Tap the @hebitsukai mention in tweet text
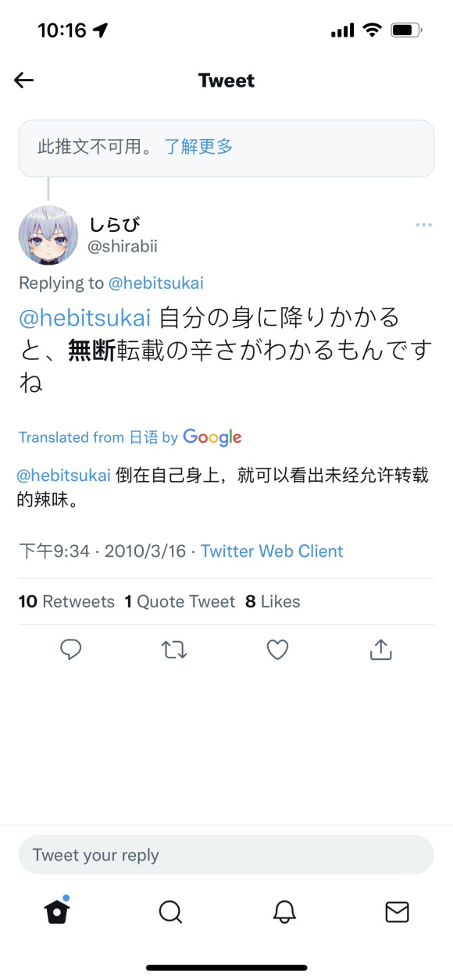 (84, 318)
